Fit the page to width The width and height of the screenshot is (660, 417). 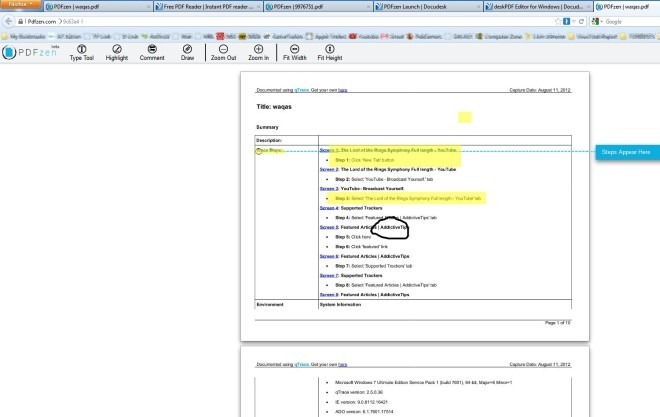[x=295, y=53]
